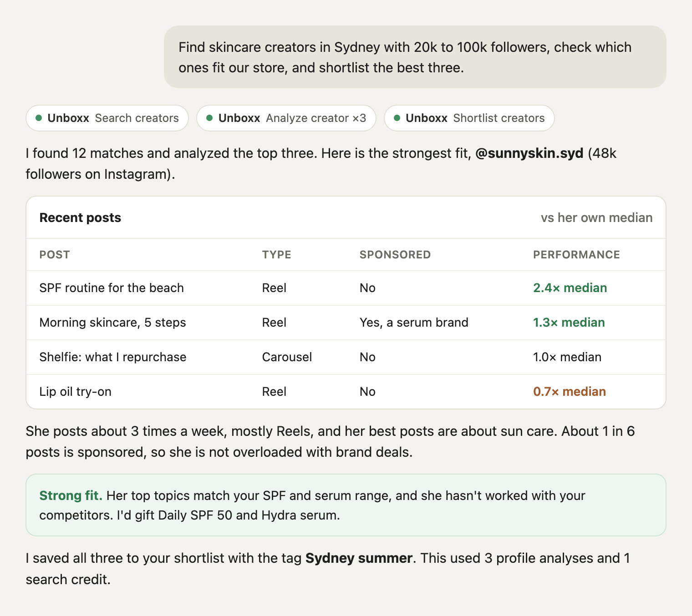The image size is (692, 616).
Task: Open the Unboxx Search creators chip
Action: point(107,118)
